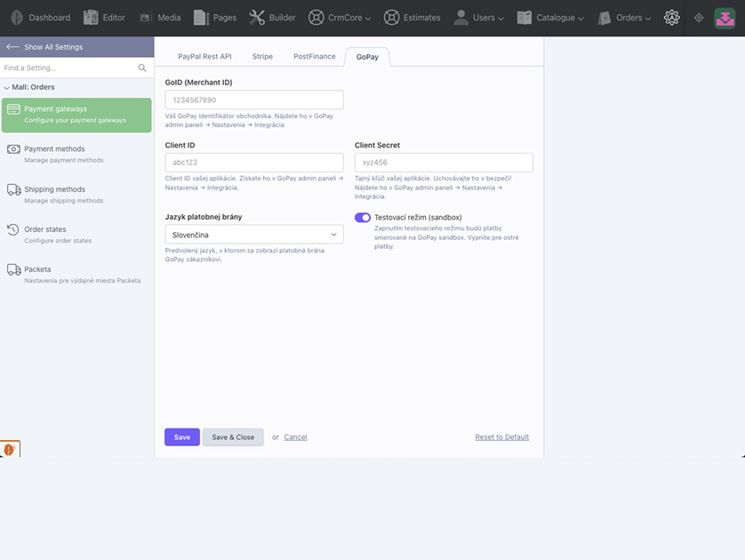Click the Order states history icon
Image resolution: width=745 pixels, height=560 pixels.
coord(13,229)
